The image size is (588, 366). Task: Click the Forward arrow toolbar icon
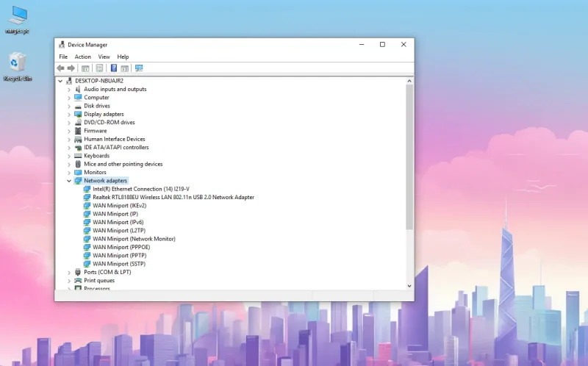pyautogui.click(x=71, y=68)
